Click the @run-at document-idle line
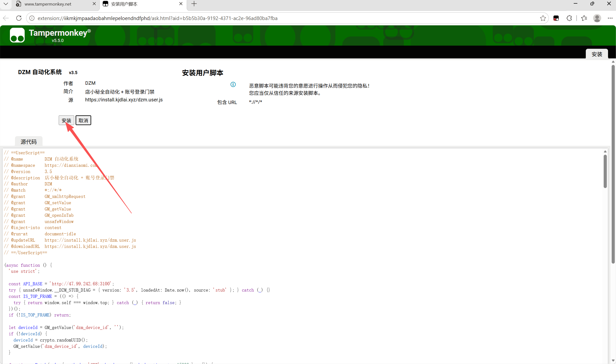This screenshot has width=616, height=364. pyautogui.click(x=40, y=234)
